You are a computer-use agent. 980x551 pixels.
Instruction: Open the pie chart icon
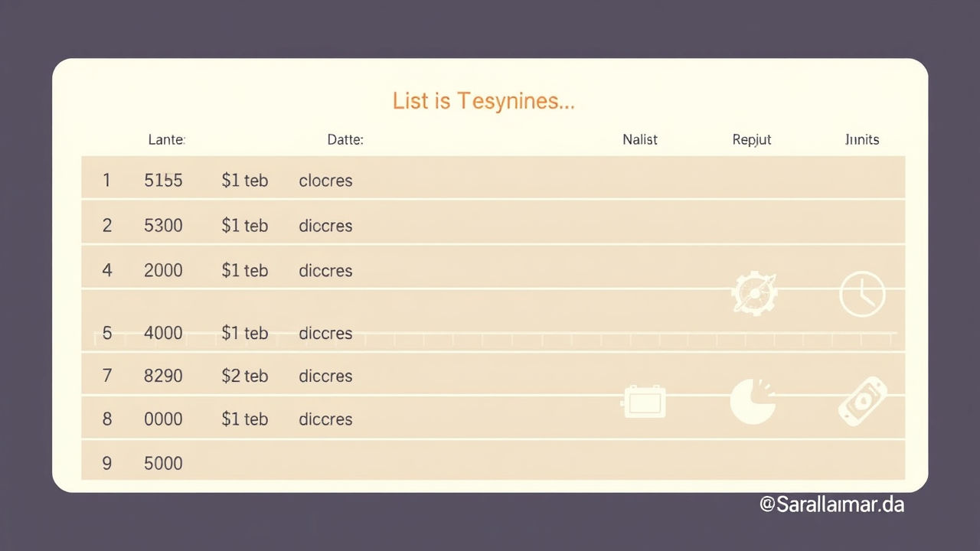tap(753, 402)
